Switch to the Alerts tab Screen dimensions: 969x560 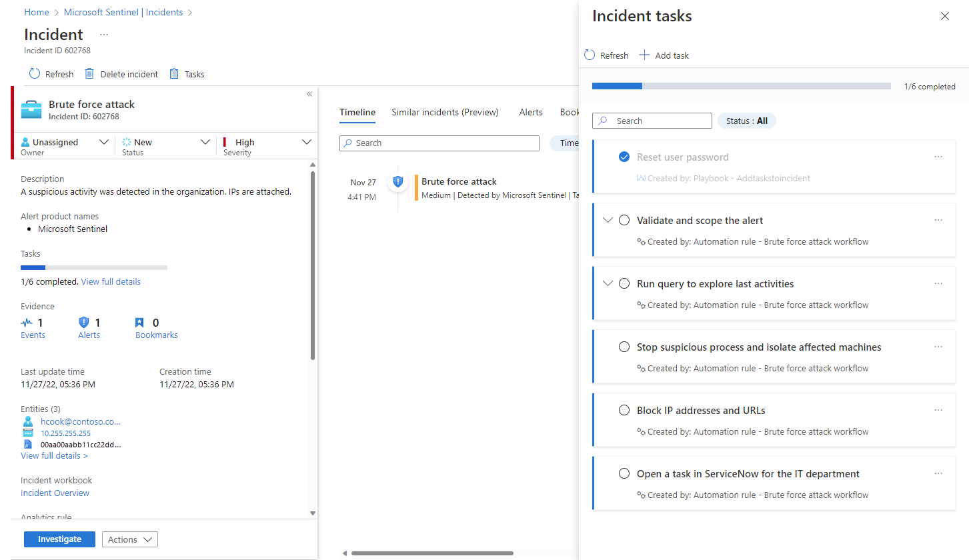(531, 112)
